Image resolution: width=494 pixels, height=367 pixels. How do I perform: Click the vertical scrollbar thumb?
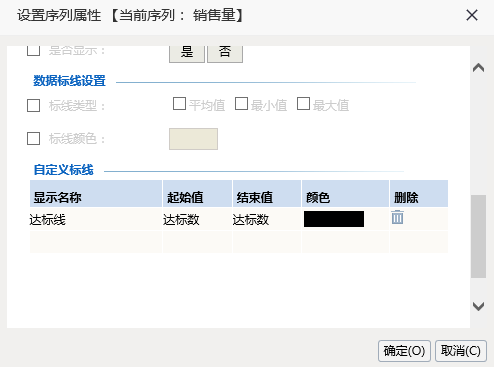[x=478, y=236]
